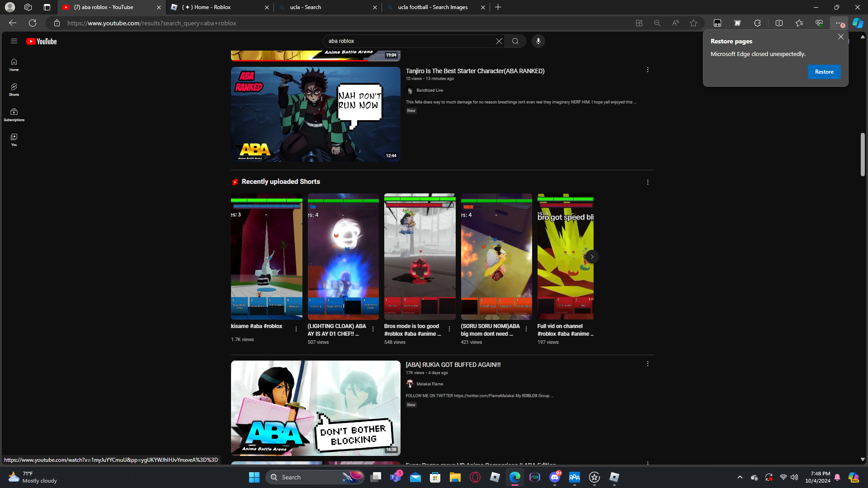The image size is (868, 488).
Task: Open options for the Tanjiro video
Action: [x=648, y=70]
